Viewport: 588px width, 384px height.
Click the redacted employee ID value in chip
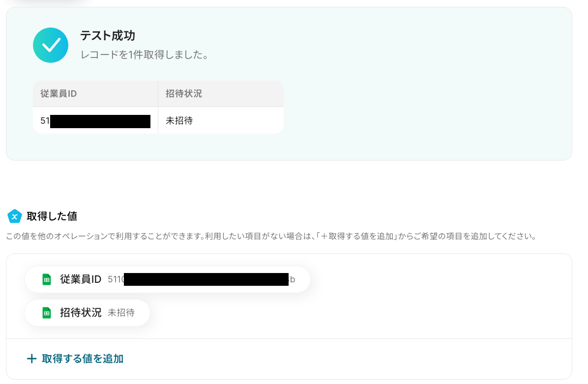[x=202, y=279]
